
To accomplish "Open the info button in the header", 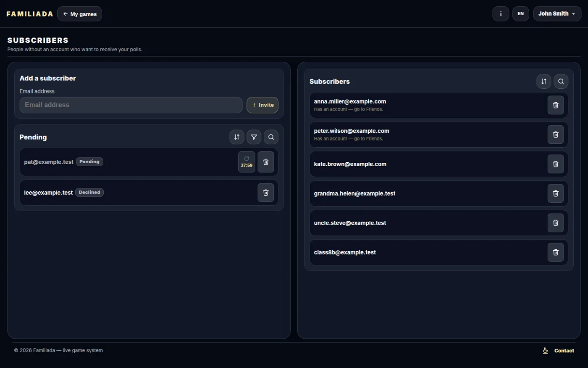I will click(501, 14).
